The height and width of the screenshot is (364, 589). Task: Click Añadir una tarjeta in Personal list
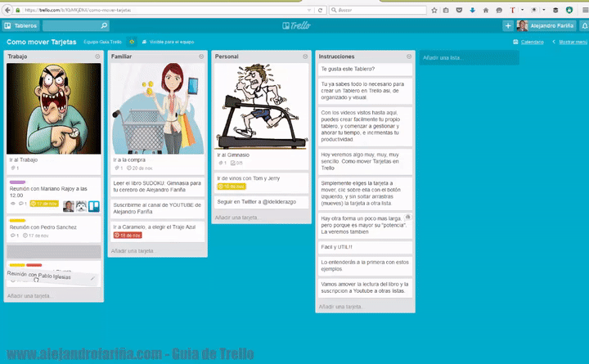(237, 218)
